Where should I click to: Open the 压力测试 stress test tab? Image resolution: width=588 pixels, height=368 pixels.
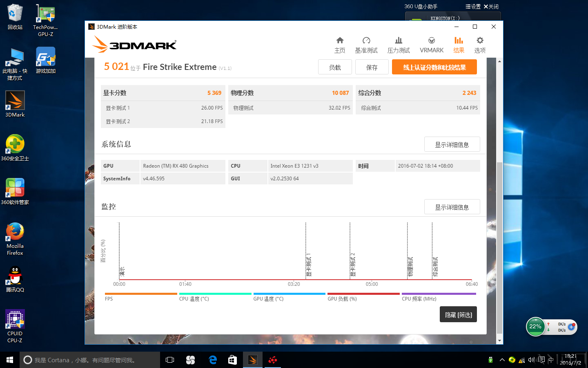point(399,45)
